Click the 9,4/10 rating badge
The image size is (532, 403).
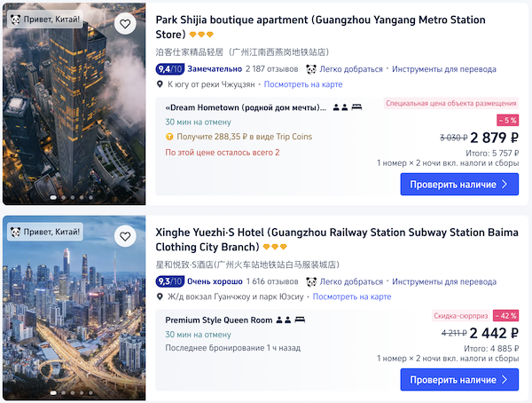click(x=168, y=68)
